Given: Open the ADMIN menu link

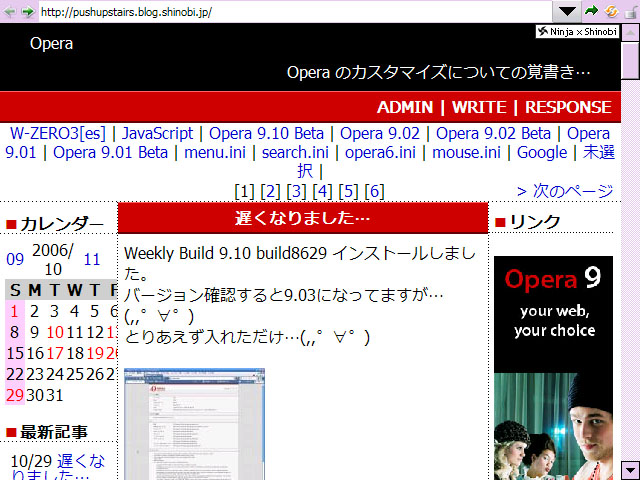Looking at the screenshot, I should 405,107.
